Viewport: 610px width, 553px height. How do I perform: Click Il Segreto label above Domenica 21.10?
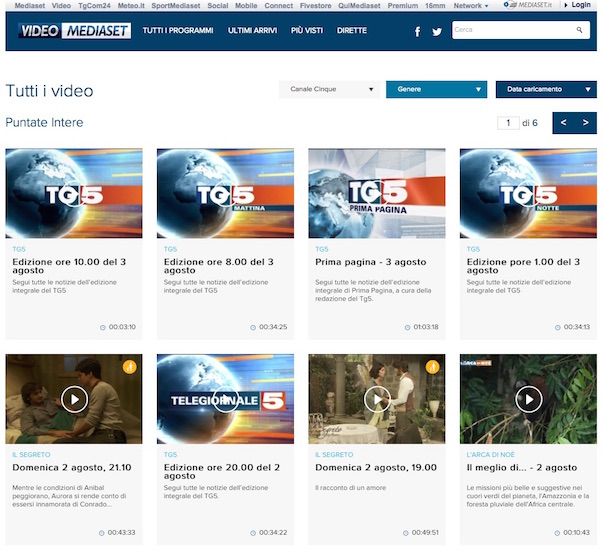click(31, 455)
